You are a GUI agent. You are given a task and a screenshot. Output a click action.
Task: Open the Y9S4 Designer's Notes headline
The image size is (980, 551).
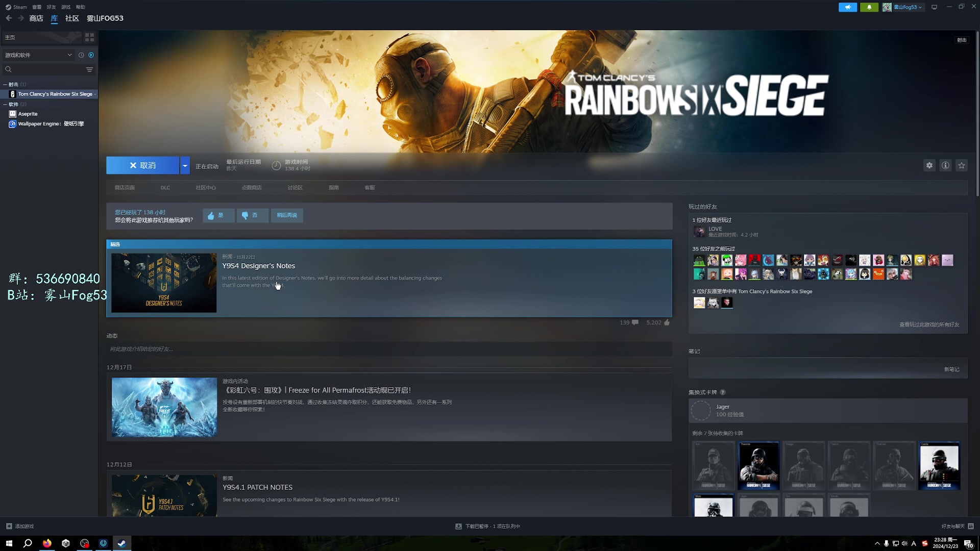pos(259,266)
